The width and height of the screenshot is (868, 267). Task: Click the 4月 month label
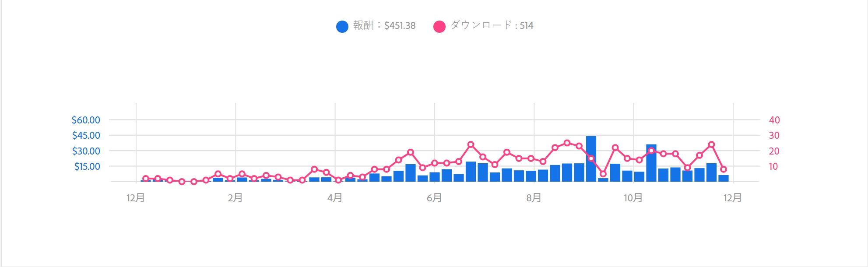(335, 198)
